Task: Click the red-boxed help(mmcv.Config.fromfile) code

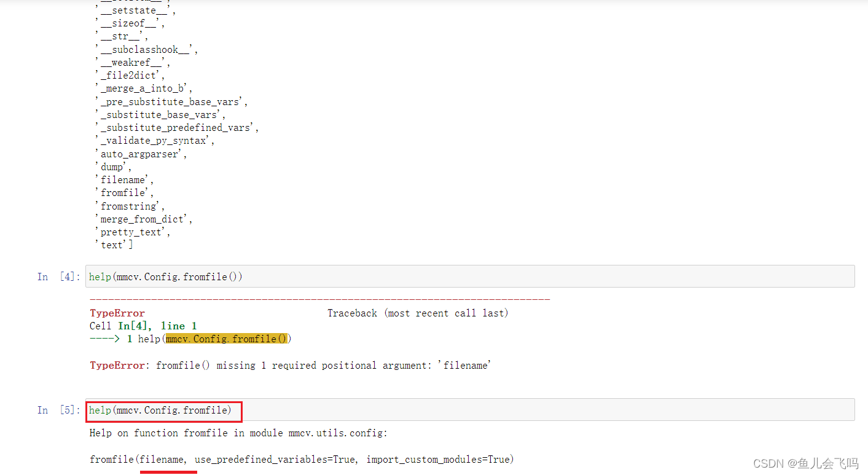Action: (x=162, y=410)
